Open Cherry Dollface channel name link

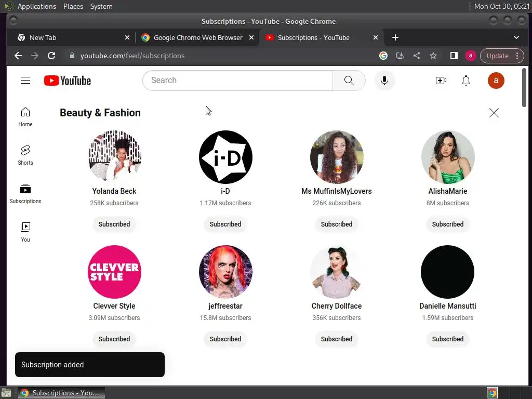point(337,305)
